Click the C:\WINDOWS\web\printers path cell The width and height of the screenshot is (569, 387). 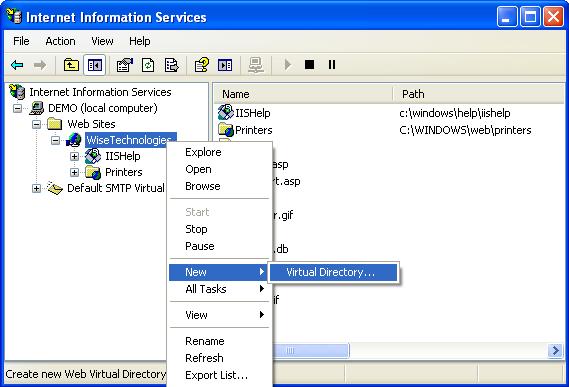tap(465, 130)
